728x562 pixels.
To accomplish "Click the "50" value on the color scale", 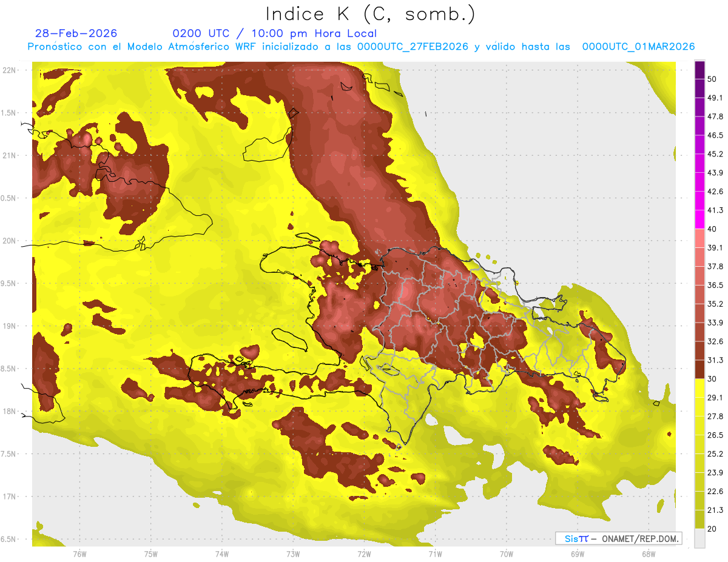I will [712, 79].
